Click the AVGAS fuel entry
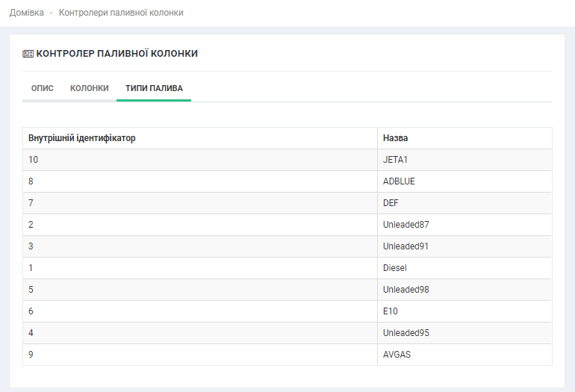Image resolution: width=575 pixels, height=392 pixels. point(397,355)
